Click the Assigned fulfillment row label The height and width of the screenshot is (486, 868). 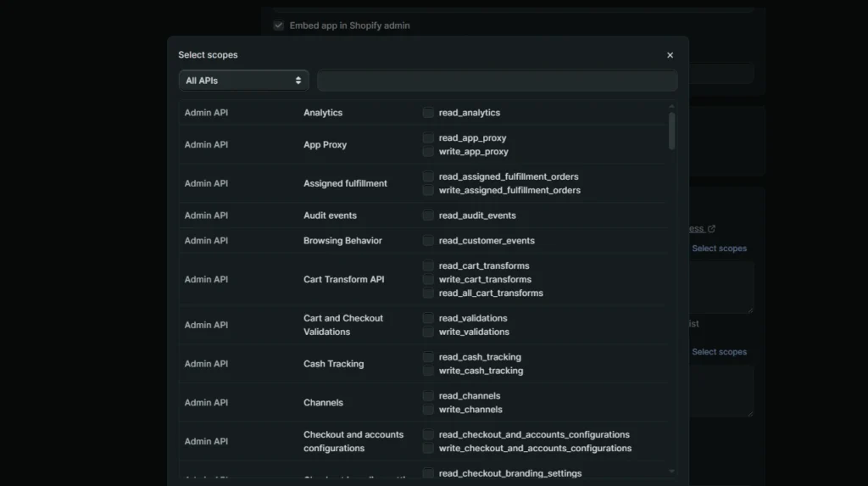(345, 183)
